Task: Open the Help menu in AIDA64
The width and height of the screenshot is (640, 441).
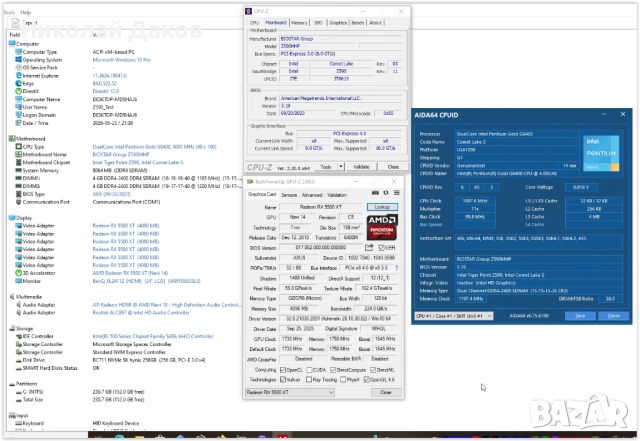Action: (x=25, y=12)
